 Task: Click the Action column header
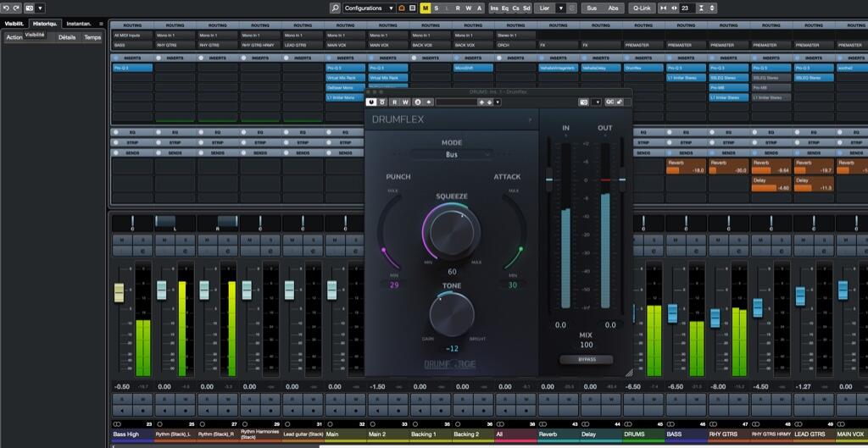pyautogui.click(x=14, y=37)
